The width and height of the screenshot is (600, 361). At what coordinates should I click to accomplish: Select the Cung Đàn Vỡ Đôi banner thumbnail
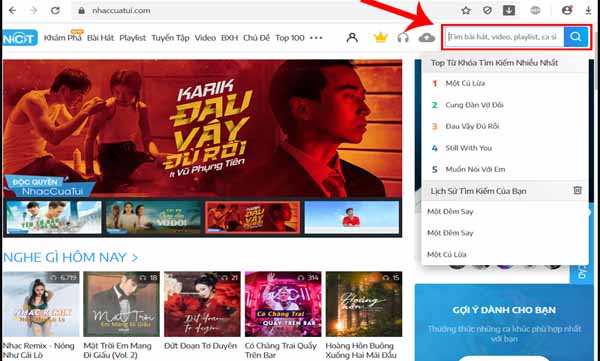(153, 217)
